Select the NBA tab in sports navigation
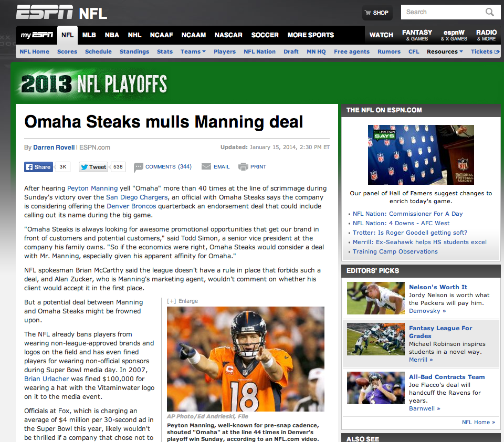Viewport: 504px width, 442px height. pos(112,35)
